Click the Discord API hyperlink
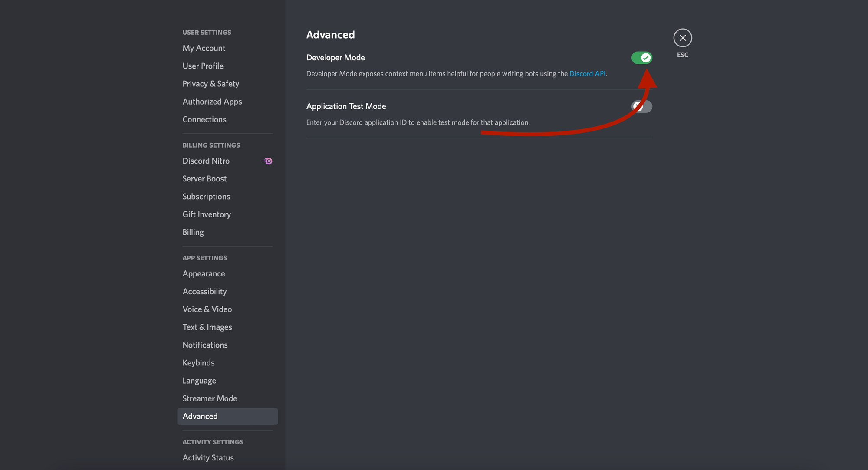 (587, 73)
